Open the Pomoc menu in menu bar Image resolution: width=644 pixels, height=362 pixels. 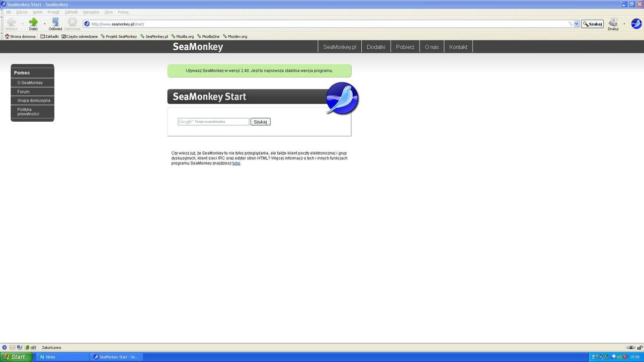click(x=123, y=12)
